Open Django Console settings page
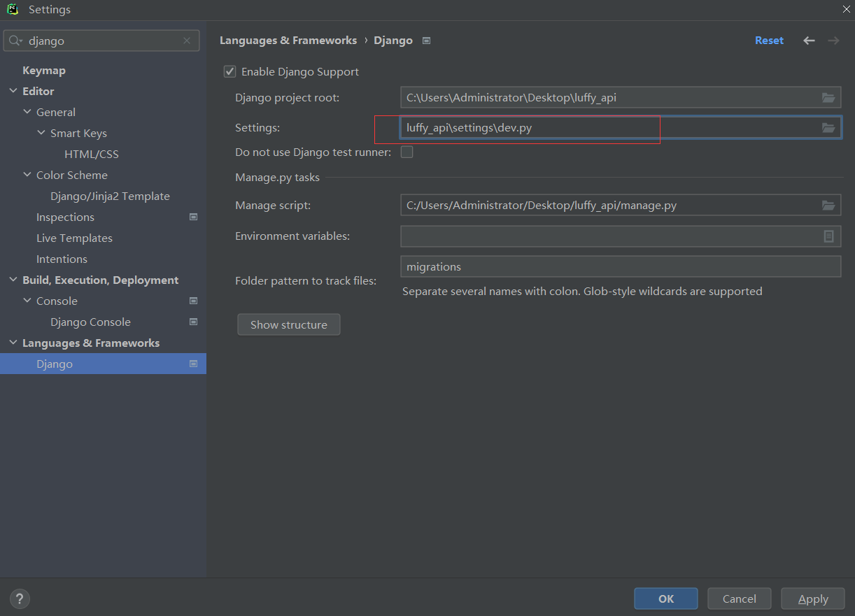Image resolution: width=855 pixels, height=616 pixels. tap(90, 322)
